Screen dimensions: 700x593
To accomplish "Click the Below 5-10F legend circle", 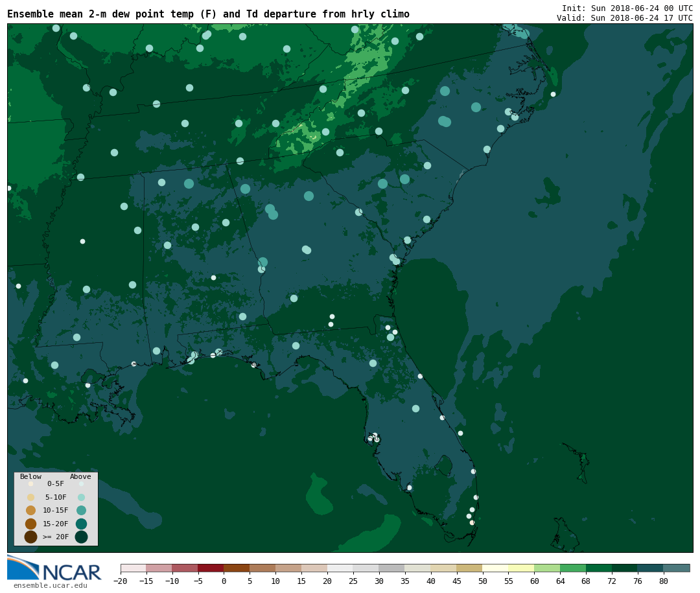I will pyautogui.click(x=31, y=498).
